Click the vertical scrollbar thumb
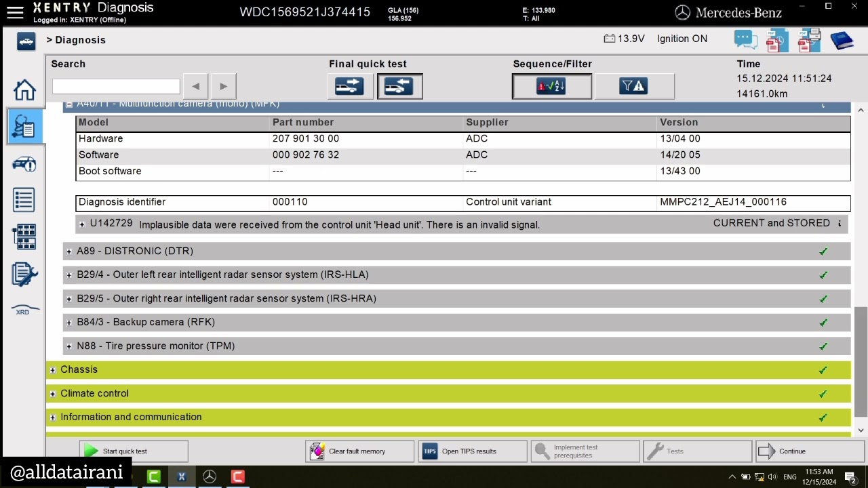This screenshot has height=488, width=868. click(x=861, y=361)
